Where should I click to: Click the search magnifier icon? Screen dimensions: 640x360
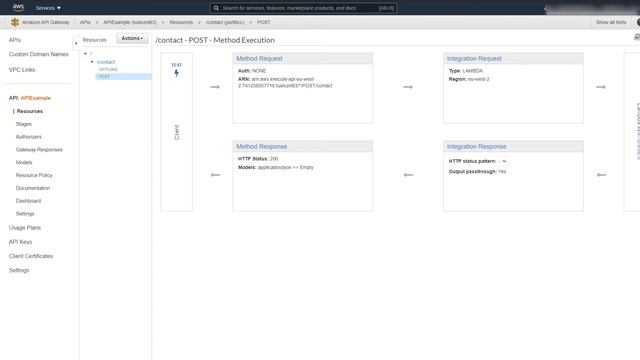click(216, 8)
